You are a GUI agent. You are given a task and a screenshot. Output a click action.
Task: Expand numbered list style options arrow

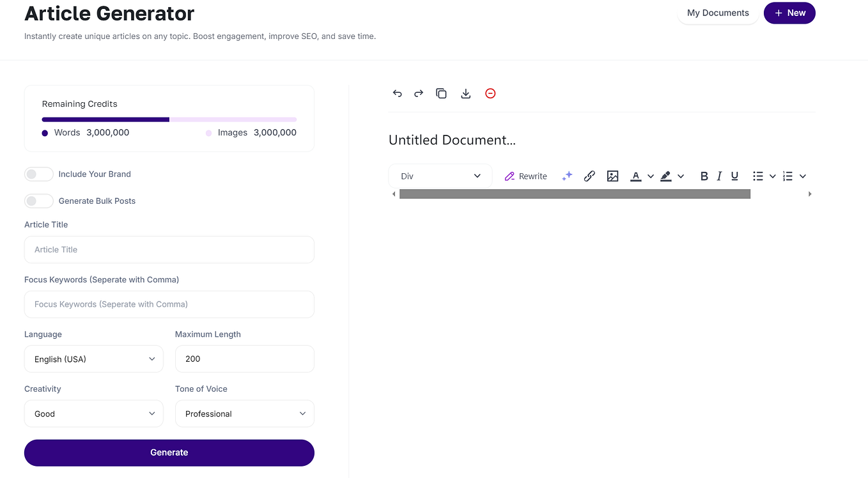pyautogui.click(x=803, y=176)
